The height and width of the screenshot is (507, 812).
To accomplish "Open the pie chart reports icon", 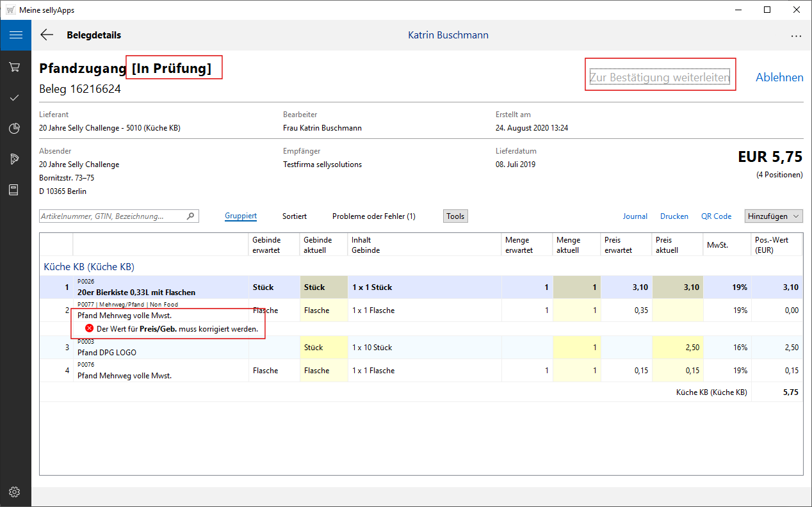I will pos(15,129).
